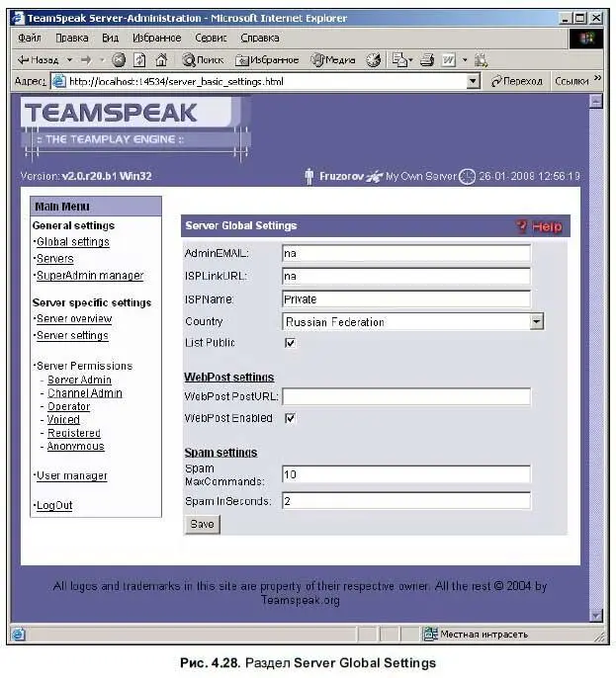Click the scrollbar up arrow
616x678 pixels.
(x=596, y=102)
